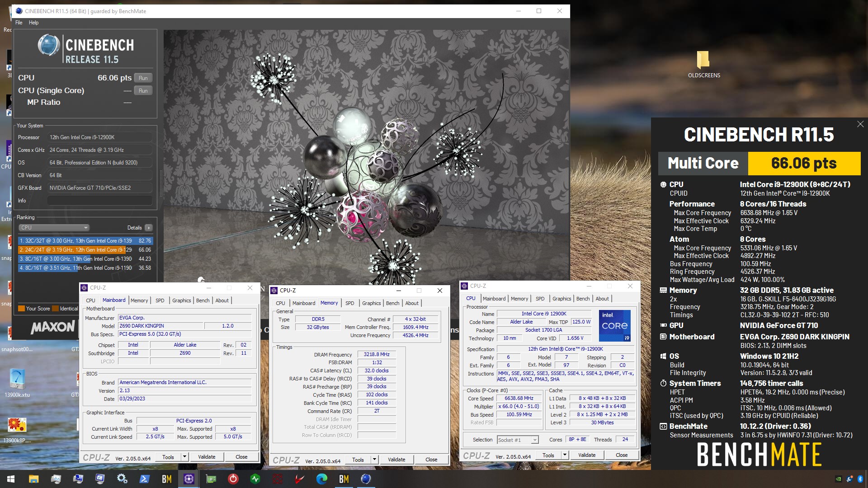This screenshot has width=868, height=488.
Task: Open File Explorer from the taskbar
Action: (x=33, y=479)
